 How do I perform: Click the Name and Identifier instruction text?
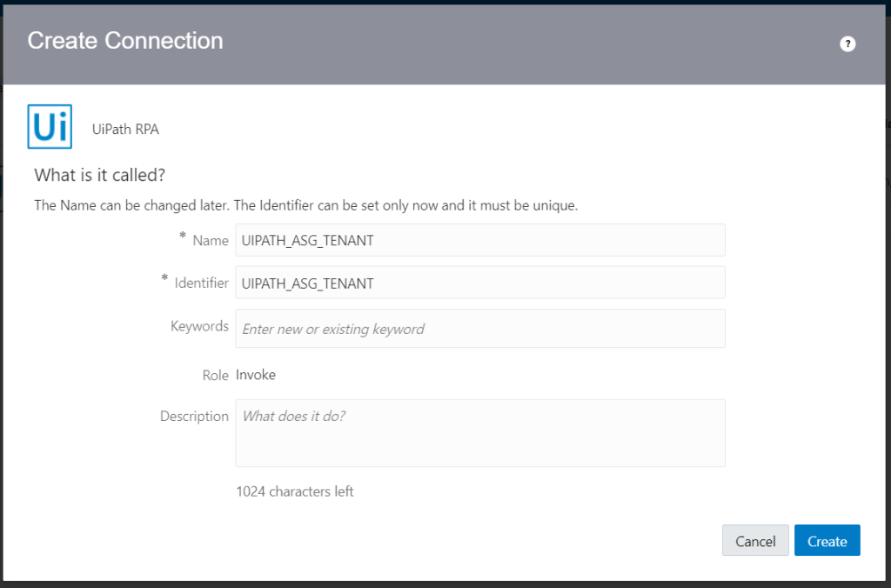click(x=306, y=206)
